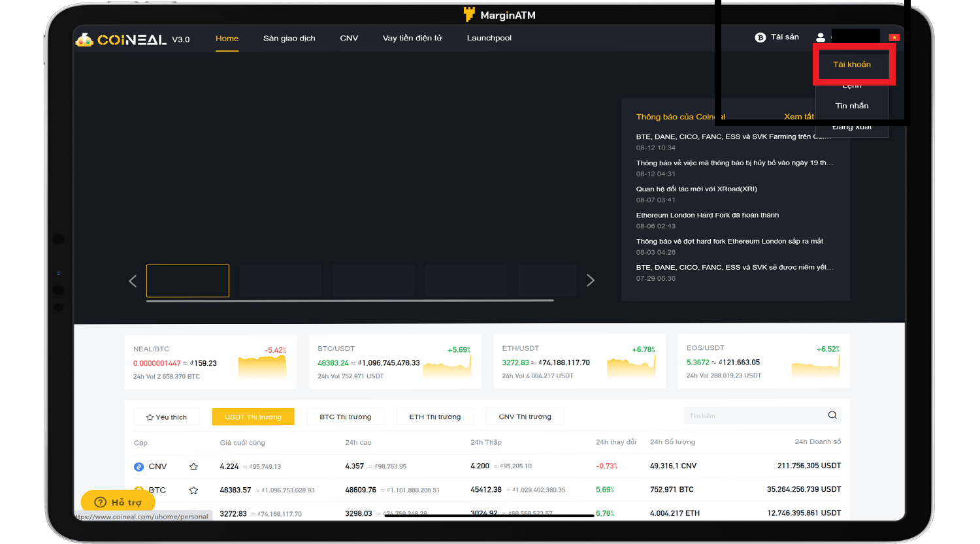Favorite the BTC pair with its star

193,490
